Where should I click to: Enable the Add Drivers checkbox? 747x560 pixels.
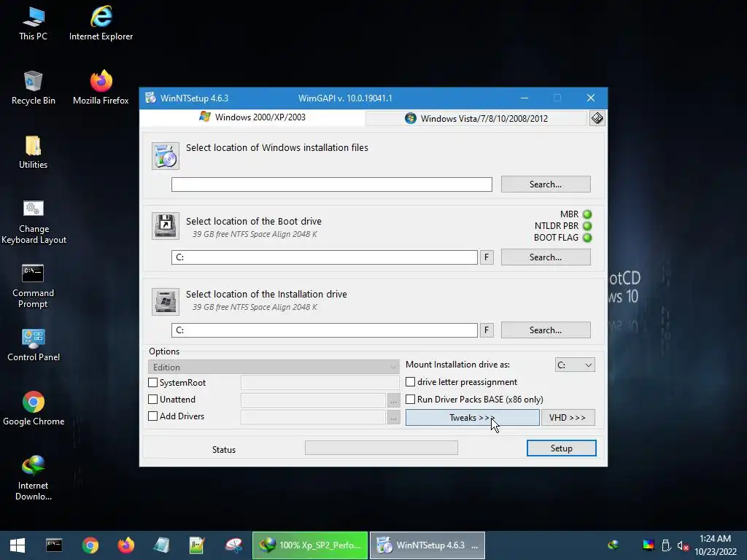pos(153,416)
